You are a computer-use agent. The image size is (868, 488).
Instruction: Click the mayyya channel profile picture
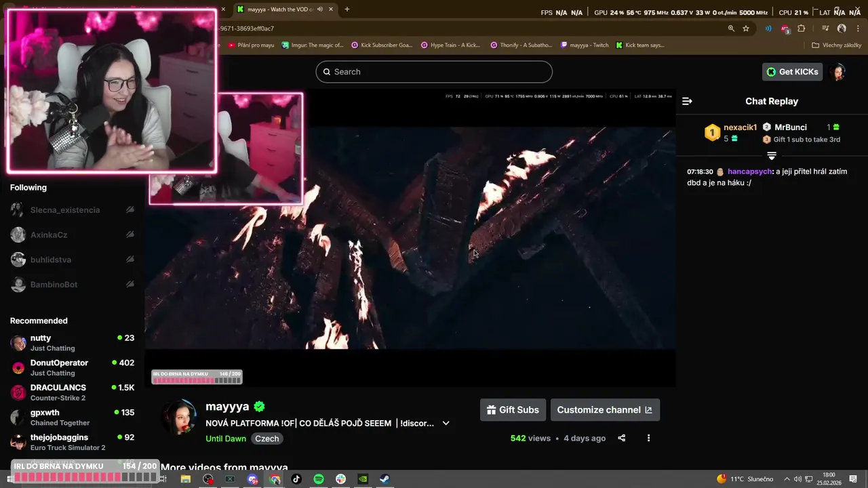click(x=179, y=417)
